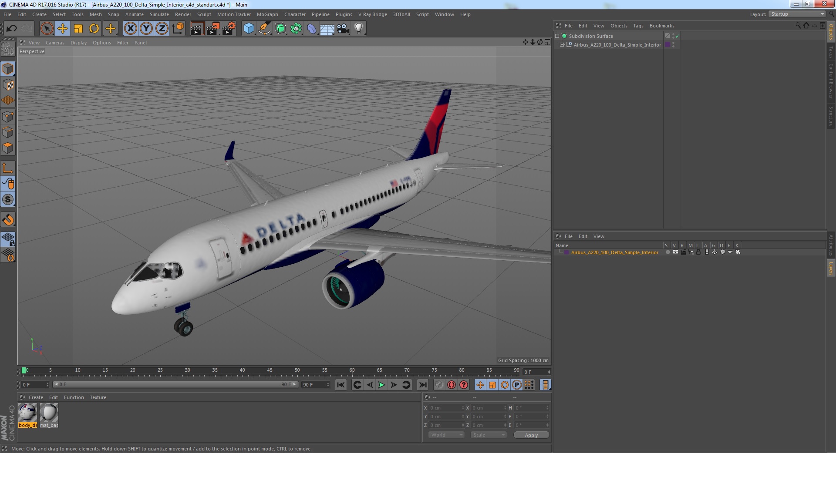This screenshot has height=504, width=836.
Task: Click Record Active Objects button
Action: point(439,385)
